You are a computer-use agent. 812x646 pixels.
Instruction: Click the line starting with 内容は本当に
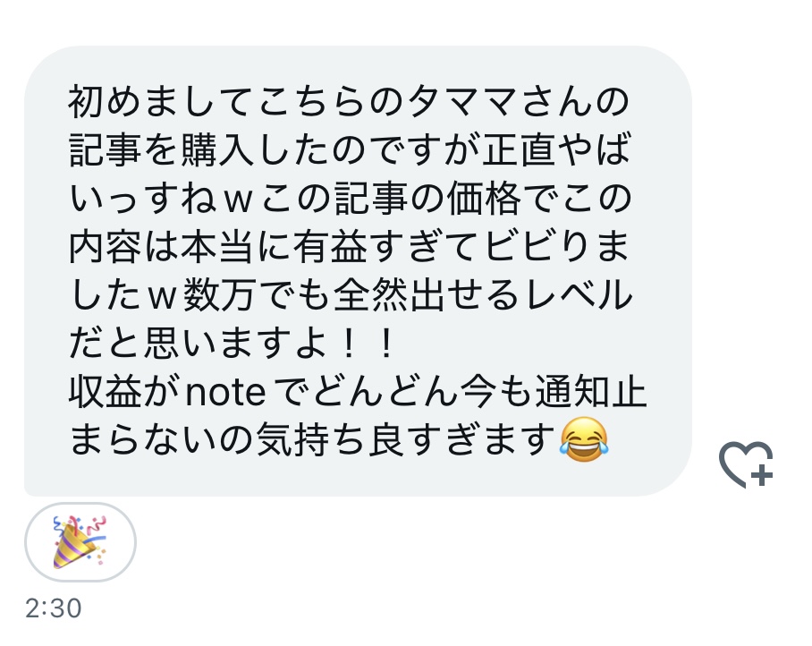pos(349,247)
